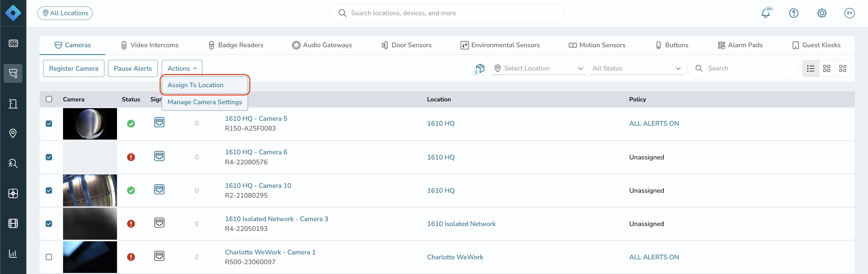Open the location pin sidebar icon
This screenshot has width=868, height=274.
click(13, 133)
